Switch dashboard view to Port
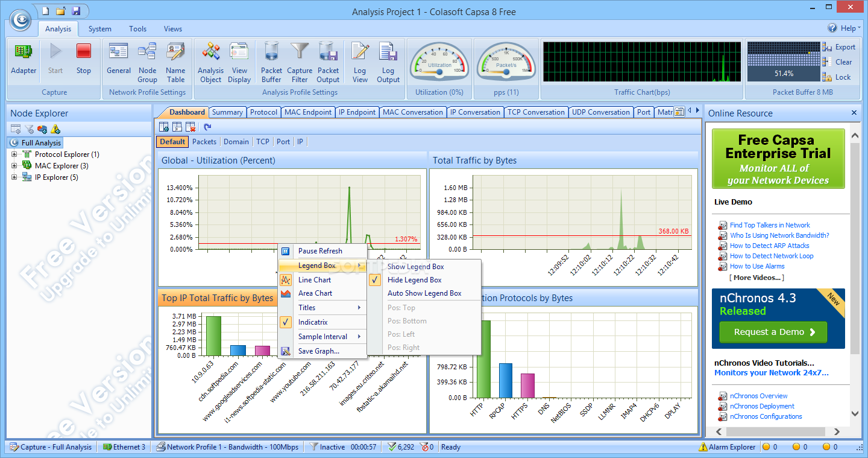Screen dimensions: 868x458 pyautogui.click(x=283, y=142)
